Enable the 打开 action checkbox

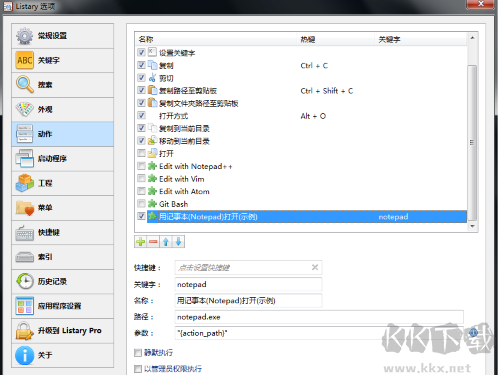pos(141,153)
